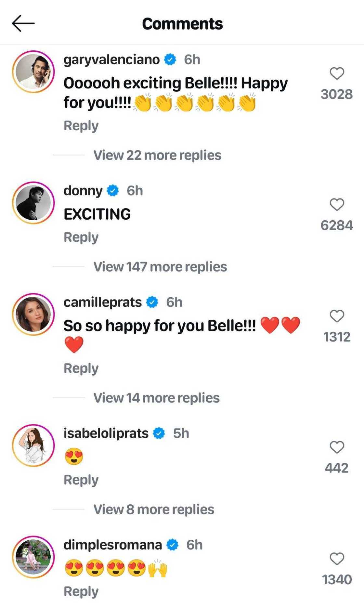The height and width of the screenshot is (607, 364).
Task: Like donny's EXCITING comment
Action: (337, 205)
